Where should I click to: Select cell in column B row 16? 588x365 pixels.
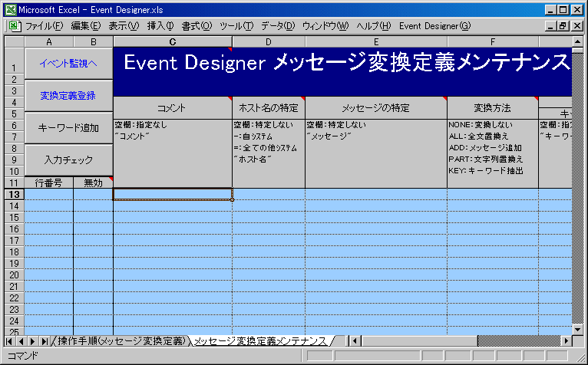point(93,229)
